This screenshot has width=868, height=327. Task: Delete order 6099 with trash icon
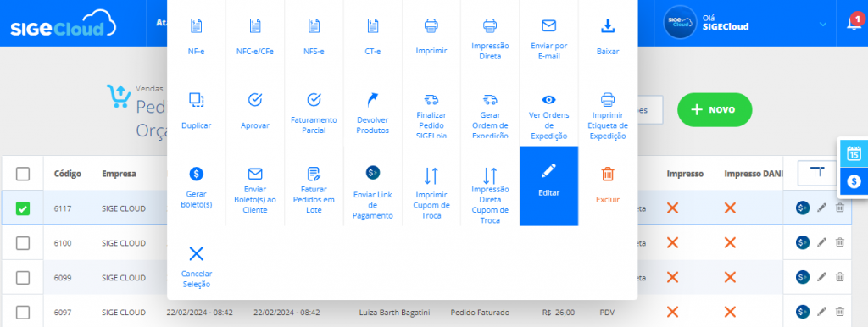(840, 276)
